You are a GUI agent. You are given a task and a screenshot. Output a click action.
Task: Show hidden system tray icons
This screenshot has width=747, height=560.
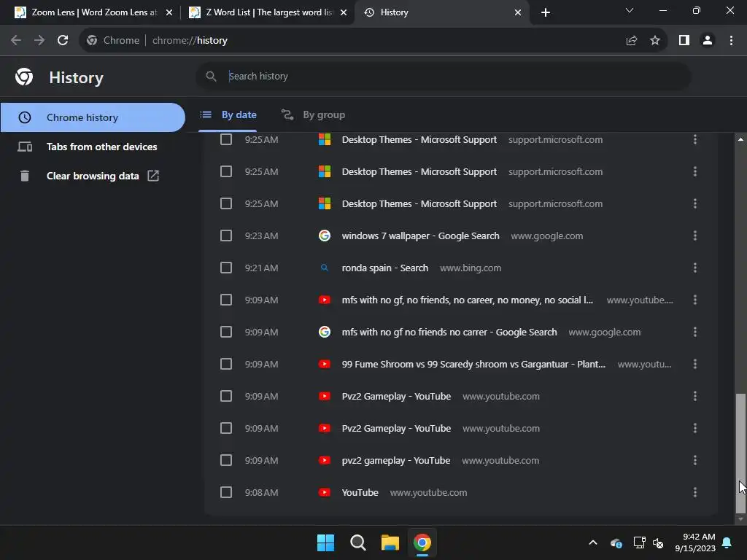[x=593, y=542]
